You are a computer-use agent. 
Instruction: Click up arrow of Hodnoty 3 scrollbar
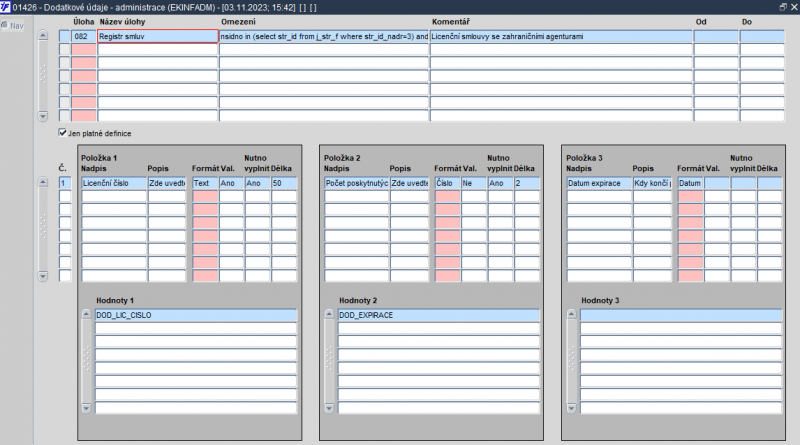[x=571, y=314]
